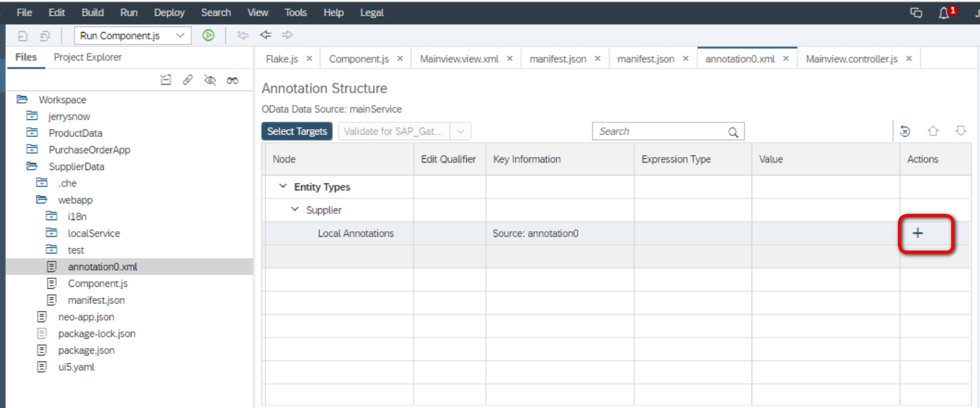Add annotation with the plus icon
980x408 pixels.
[918, 233]
